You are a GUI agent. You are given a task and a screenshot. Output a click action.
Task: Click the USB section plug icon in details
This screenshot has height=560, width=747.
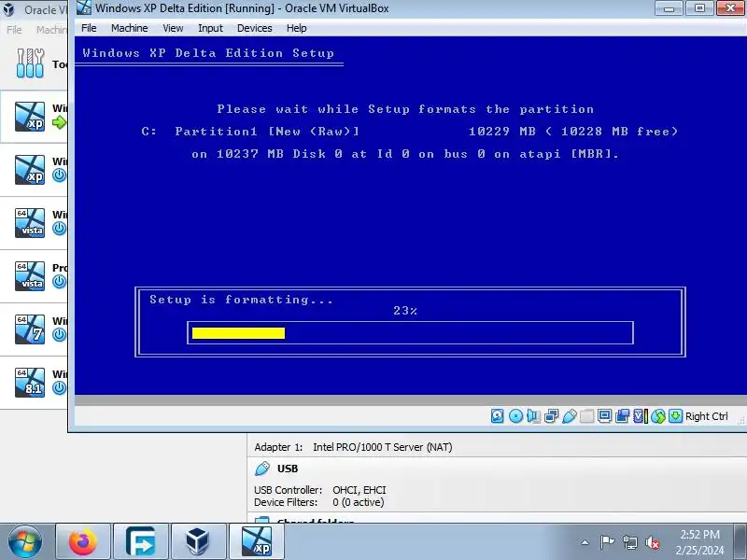pyautogui.click(x=262, y=469)
